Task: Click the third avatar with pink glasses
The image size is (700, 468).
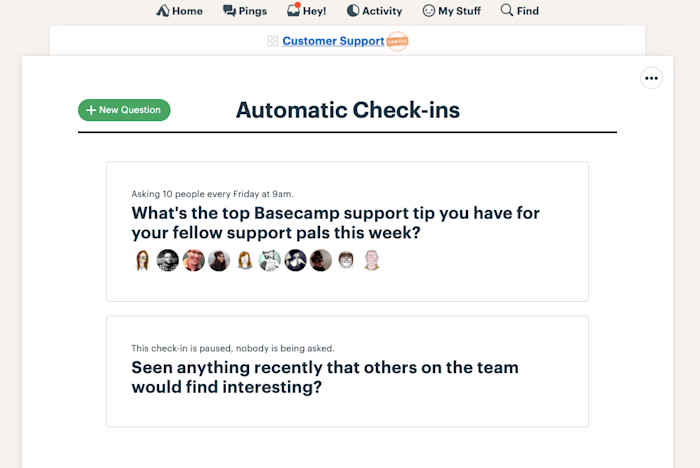Action: pos(193,260)
